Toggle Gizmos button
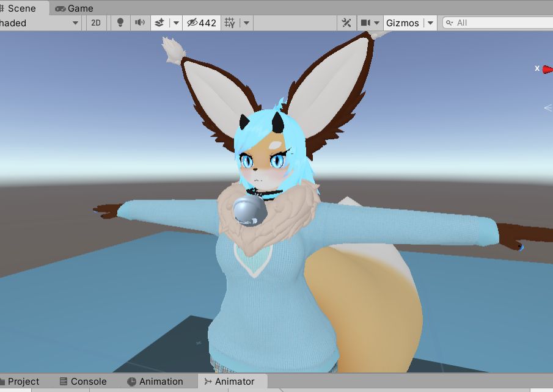The width and height of the screenshot is (553, 392). click(x=403, y=23)
